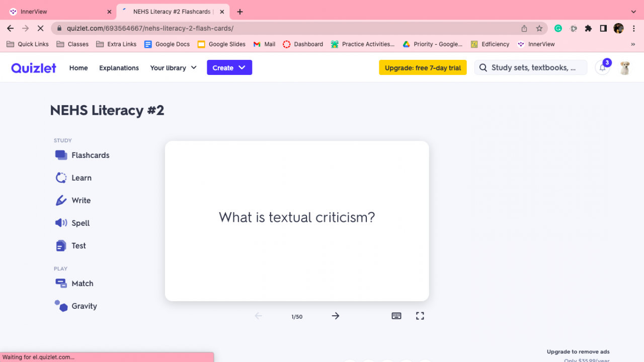
Task: Open Flashcards study mode in sidebar
Action: point(82,155)
